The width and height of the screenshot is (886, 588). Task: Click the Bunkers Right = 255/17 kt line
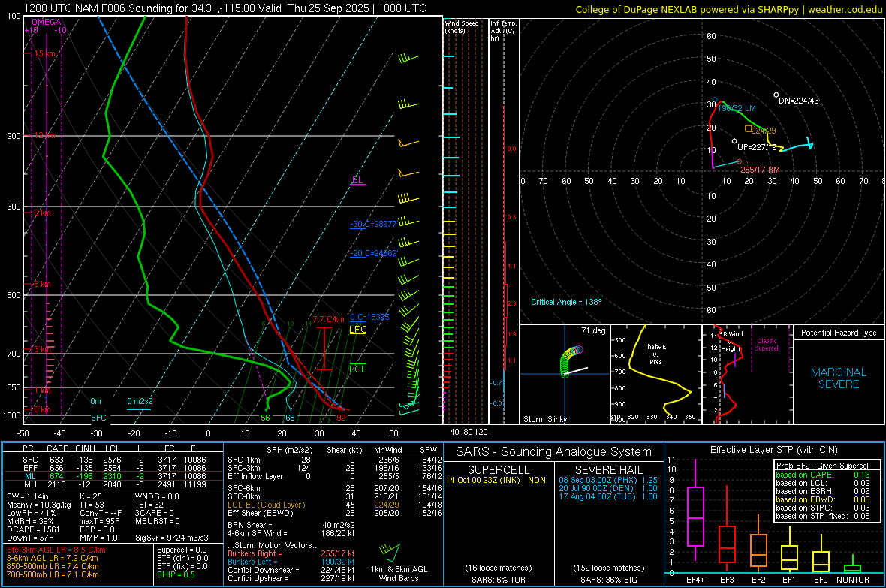291,553
